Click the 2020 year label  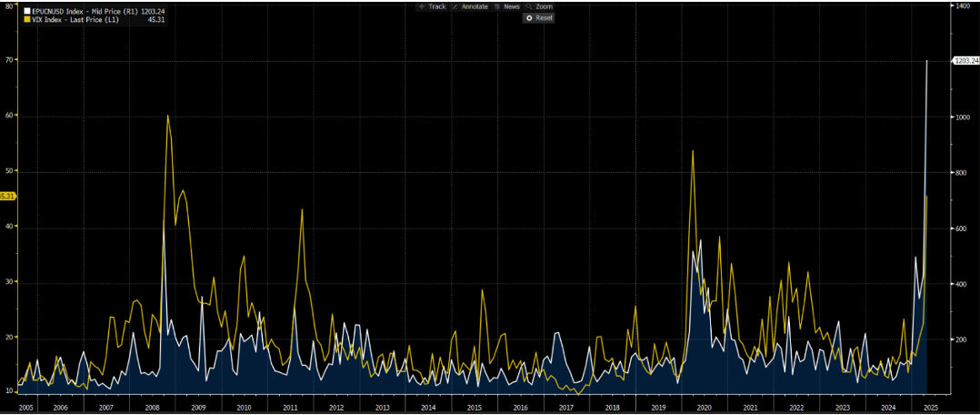(x=705, y=407)
